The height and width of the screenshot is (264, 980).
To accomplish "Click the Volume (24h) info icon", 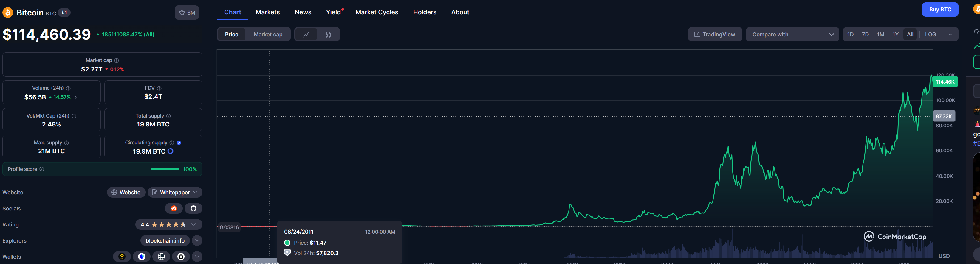I will pyautogui.click(x=69, y=88).
